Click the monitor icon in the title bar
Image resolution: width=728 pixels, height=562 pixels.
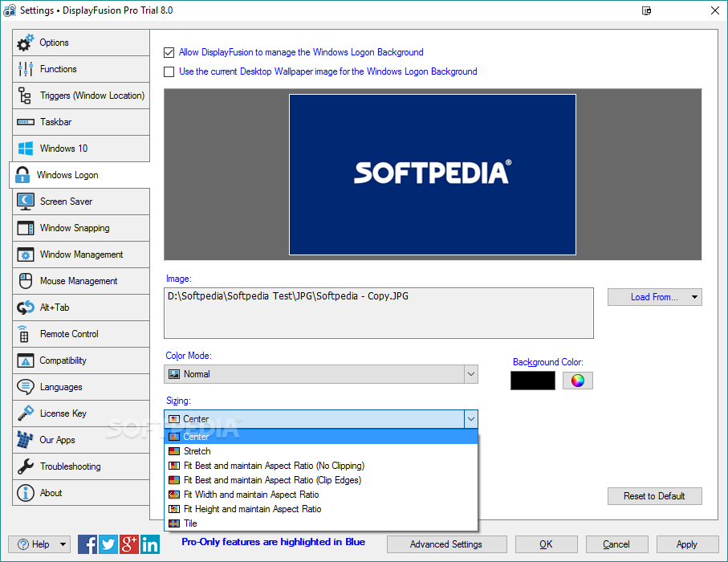click(646, 10)
